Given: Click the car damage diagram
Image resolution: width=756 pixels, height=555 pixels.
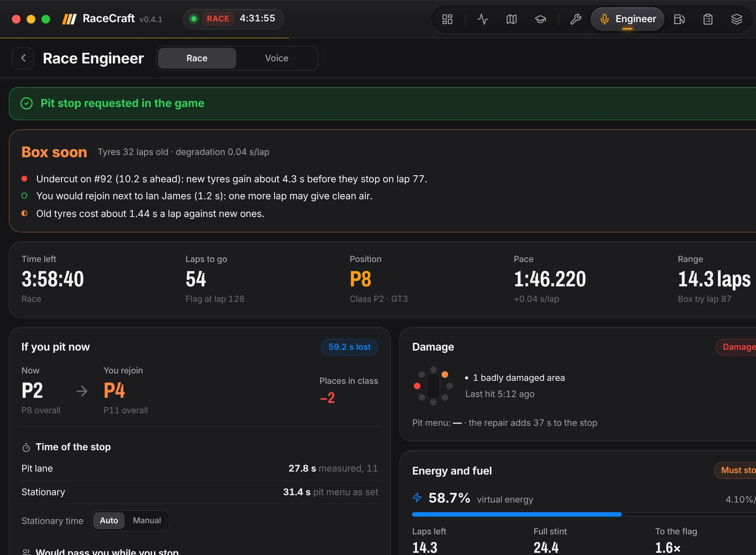Looking at the screenshot, I should [x=433, y=386].
